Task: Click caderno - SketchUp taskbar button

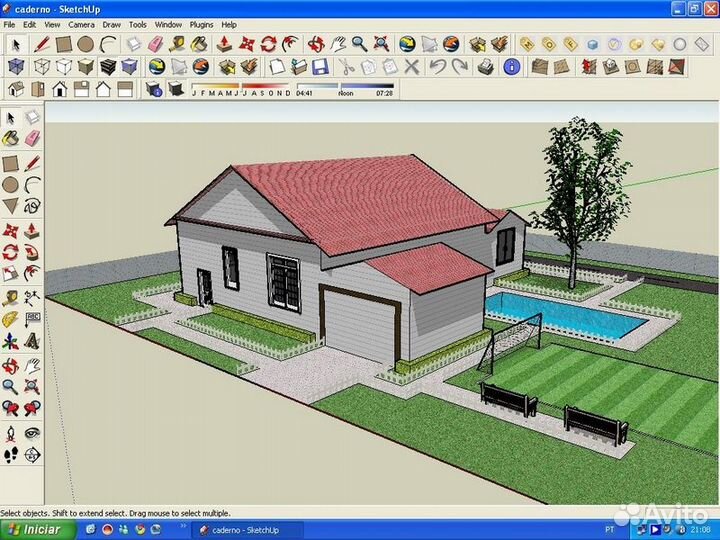Action: 240,530
